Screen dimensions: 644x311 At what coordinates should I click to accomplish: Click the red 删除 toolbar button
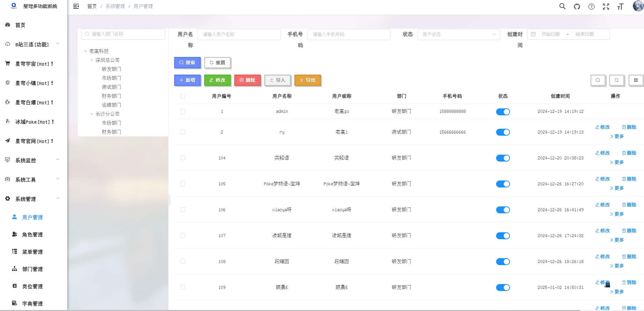247,80
